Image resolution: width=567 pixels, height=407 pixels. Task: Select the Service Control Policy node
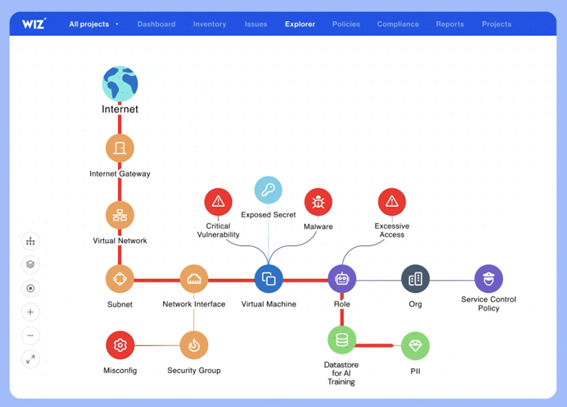click(489, 279)
